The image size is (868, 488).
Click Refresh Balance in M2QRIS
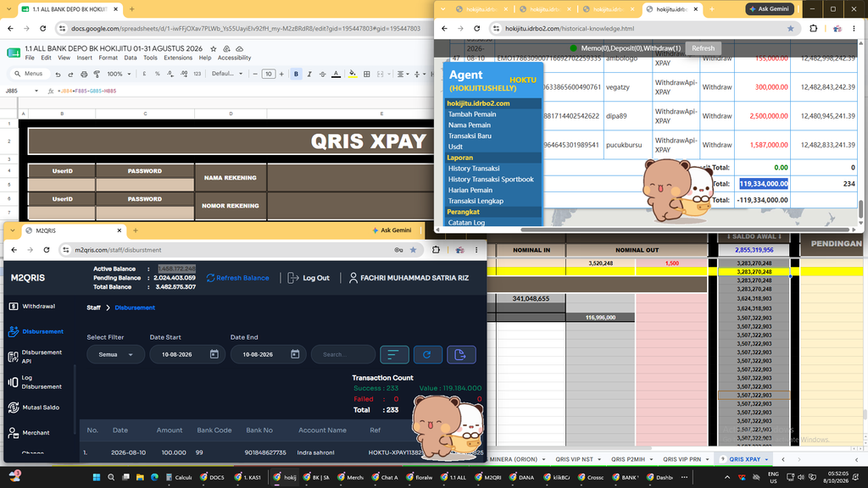(237, 278)
